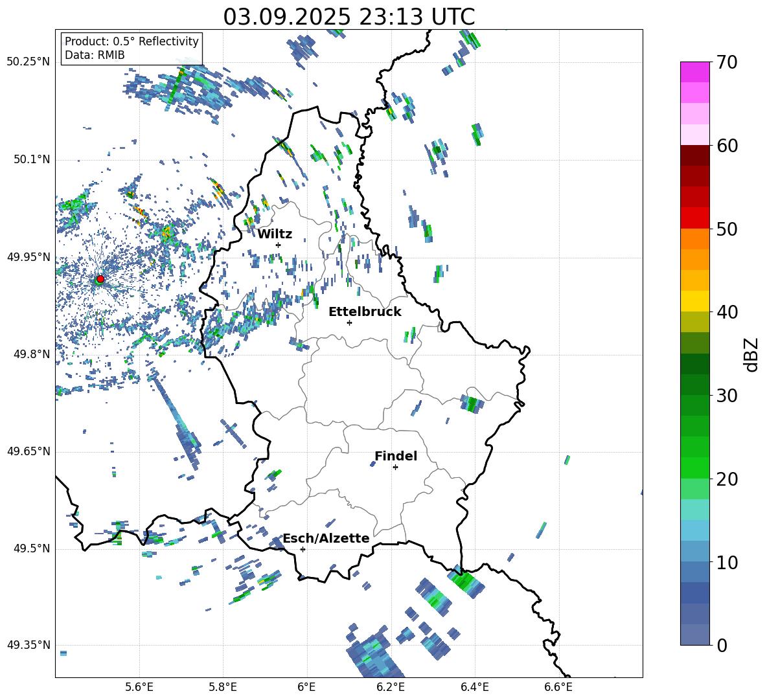Select the Esch/Alzette station cross marker

click(x=303, y=549)
